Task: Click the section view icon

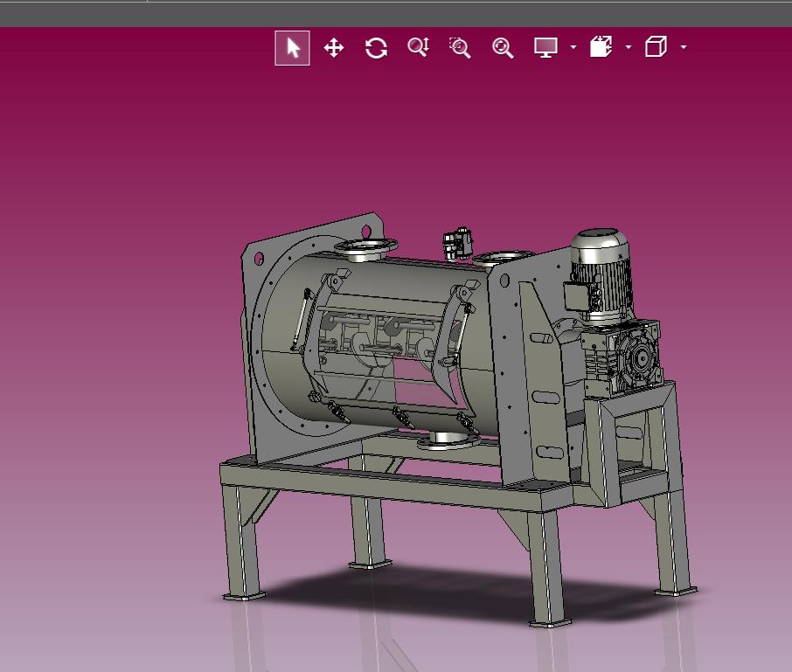Action: [x=601, y=46]
